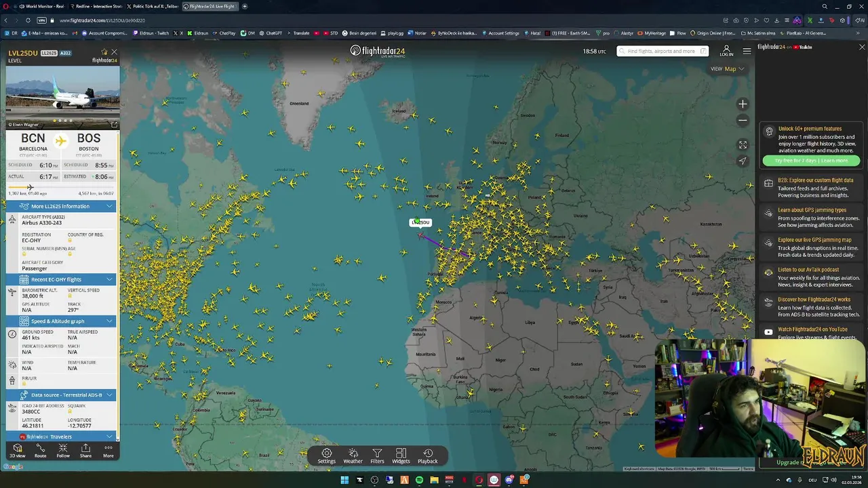The image size is (868, 488).
Task: Open the Weather layer options
Action: coord(353,456)
